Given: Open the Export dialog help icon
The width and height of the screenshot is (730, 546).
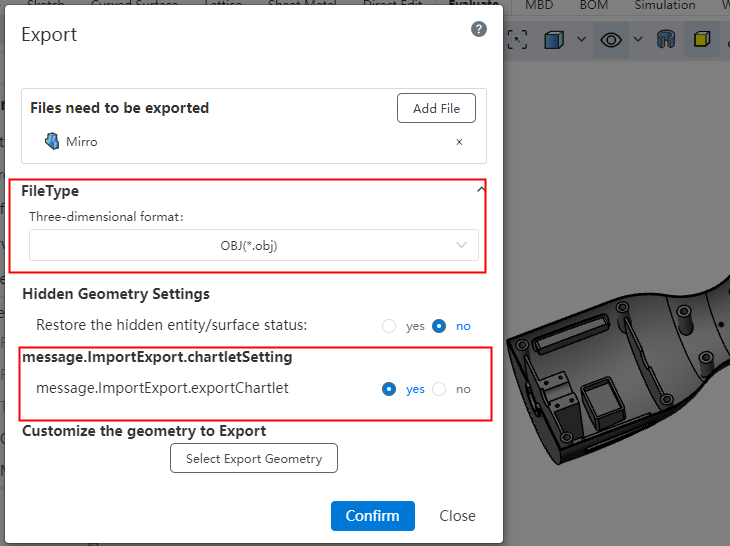Looking at the screenshot, I should click(x=479, y=30).
